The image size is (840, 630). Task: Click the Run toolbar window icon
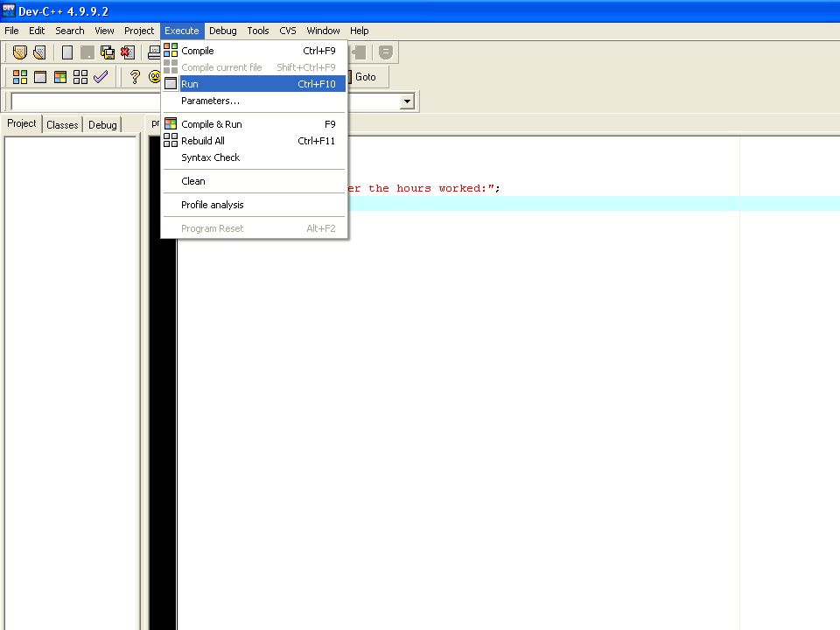point(40,77)
